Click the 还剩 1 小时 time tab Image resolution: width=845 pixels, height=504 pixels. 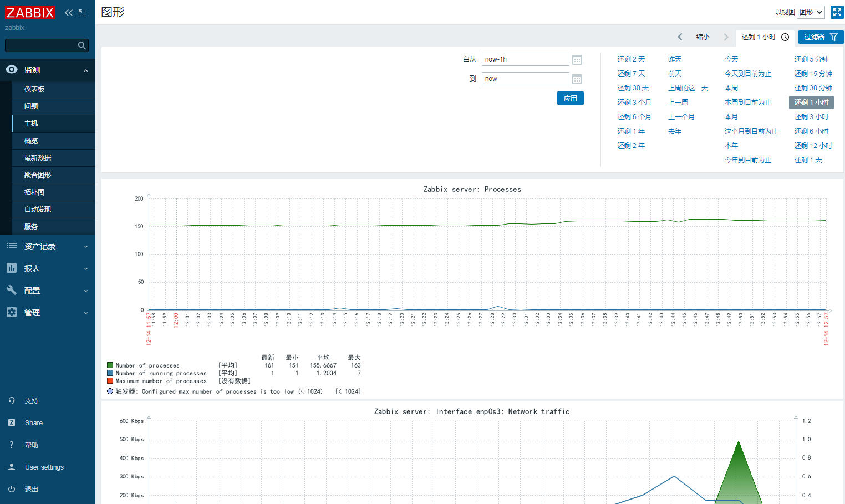pyautogui.click(x=765, y=37)
